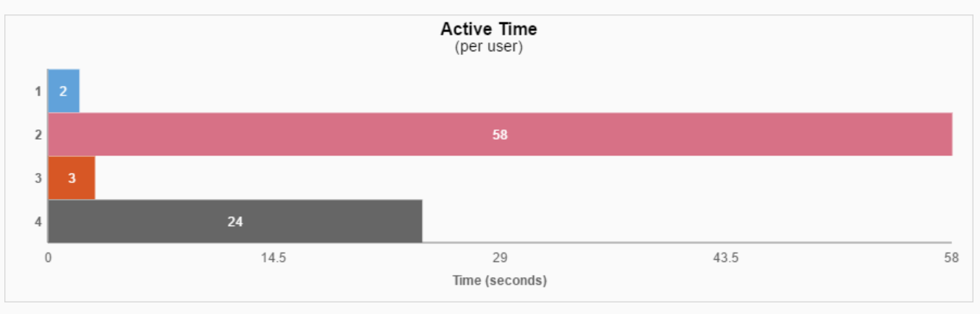Click the data label 24 in gray bar

point(235,221)
